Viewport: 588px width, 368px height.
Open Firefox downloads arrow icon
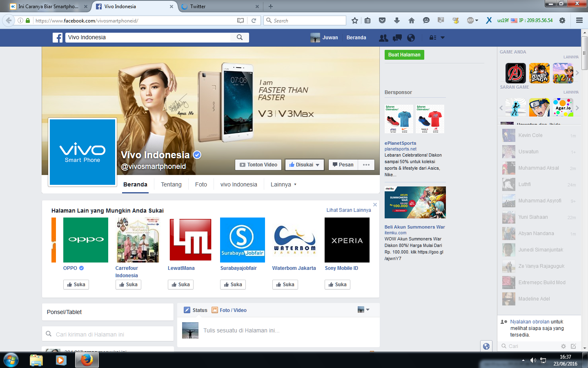click(x=396, y=20)
